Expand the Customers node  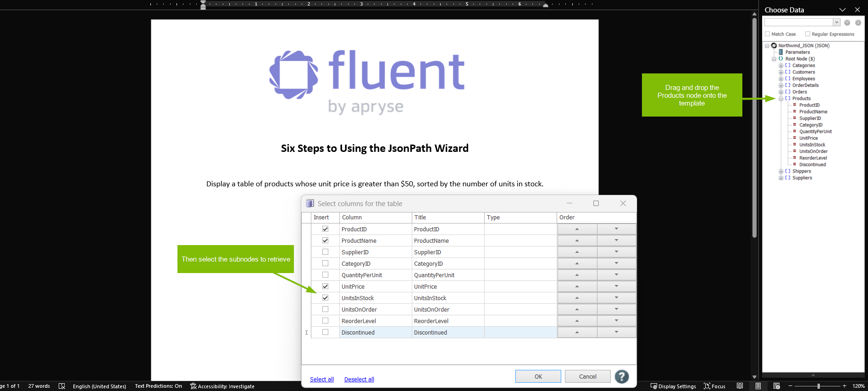781,72
